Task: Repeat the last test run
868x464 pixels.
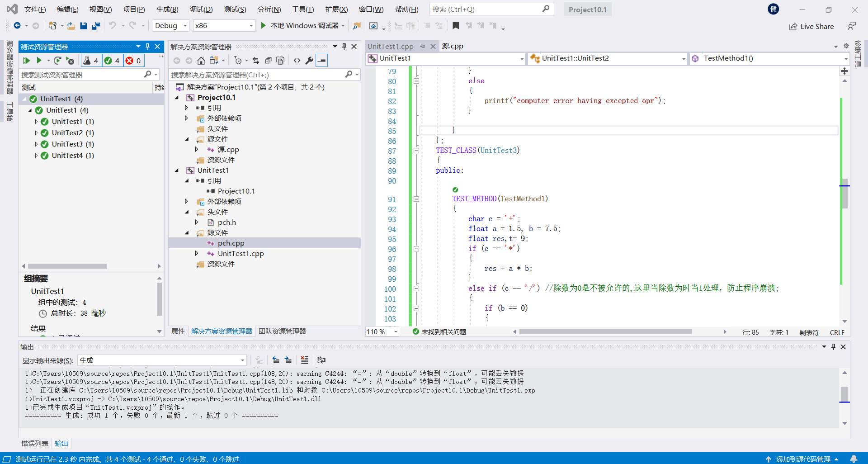Action: 57,61
